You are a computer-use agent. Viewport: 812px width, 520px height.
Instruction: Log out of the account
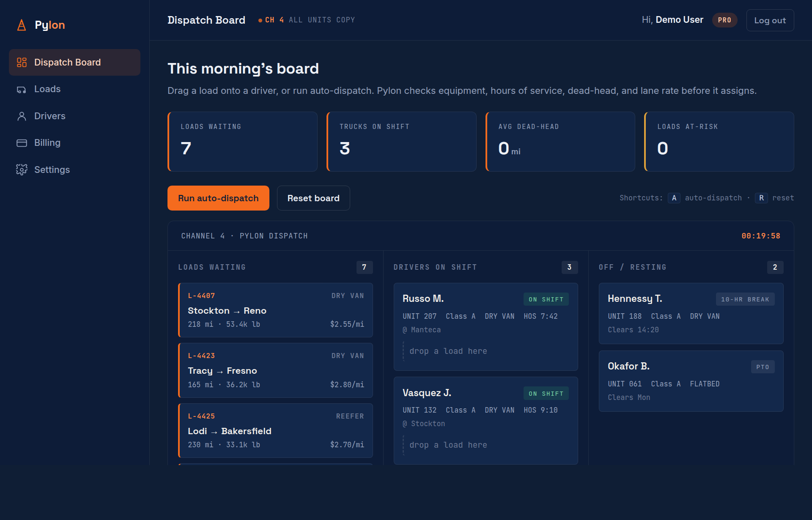coord(770,20)
